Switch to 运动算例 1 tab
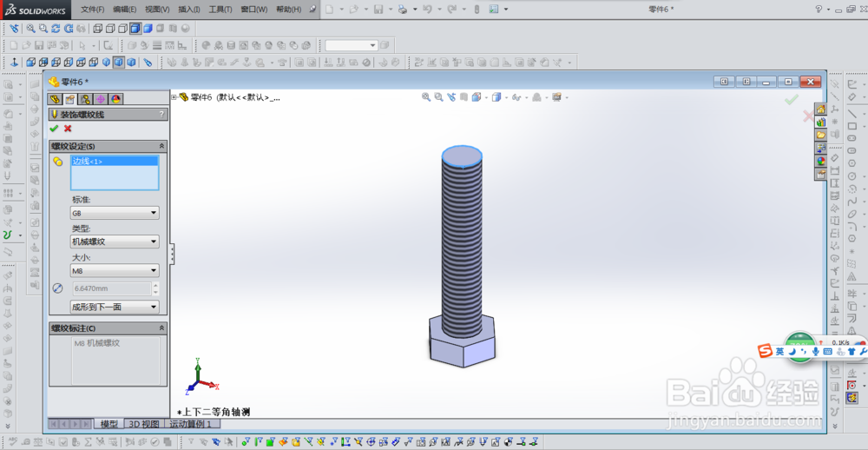The width and height of the screenshot is (868, 450). (x=192, y=424)
